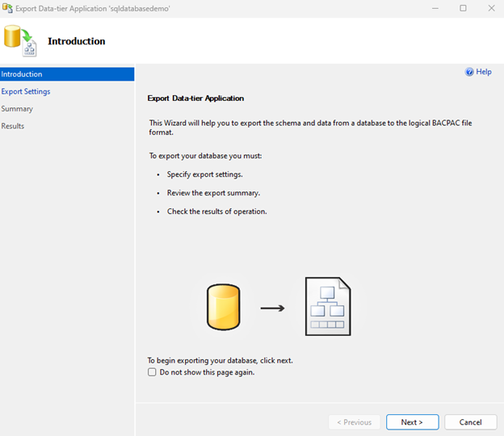Open the Summary step in the sidebar
The image size is (504, 436).
pos(17,108)
